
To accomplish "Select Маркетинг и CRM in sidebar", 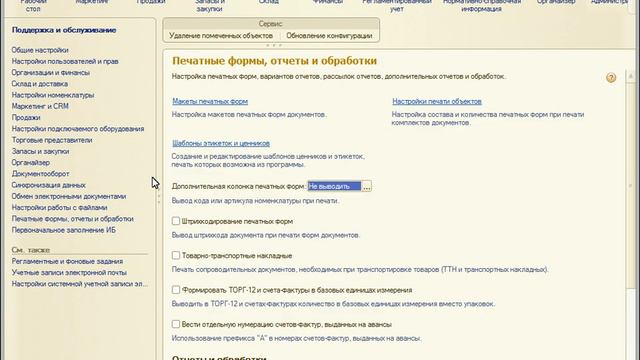I will [x=40, y=106].
